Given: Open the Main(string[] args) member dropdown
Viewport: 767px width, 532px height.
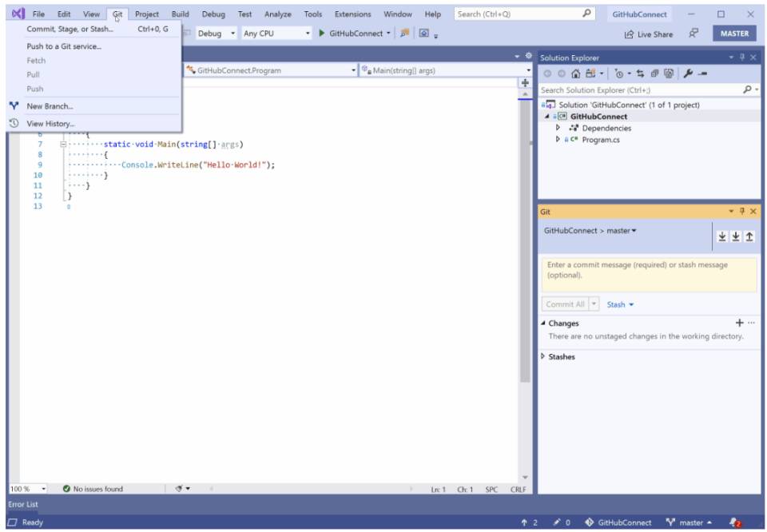Looking at the screenshot, I should point(446,70).
